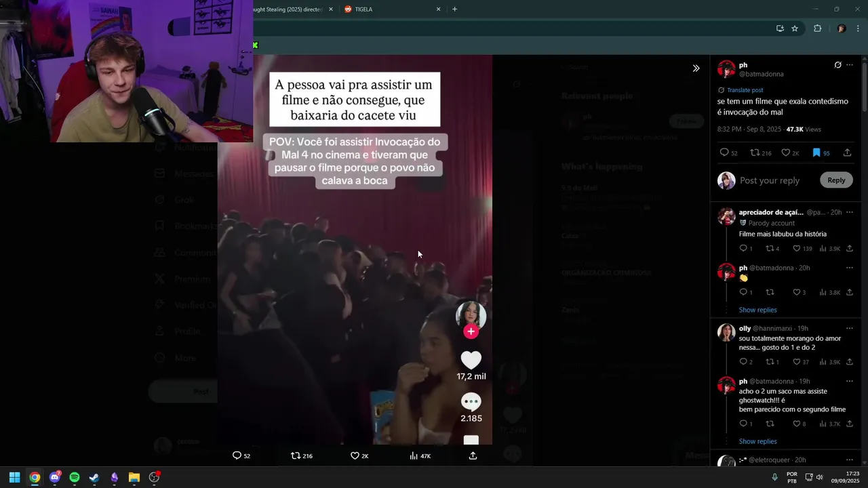View 47K analytics below media
This screenshot has height=488, width=868.
click(x=420, y=456)
